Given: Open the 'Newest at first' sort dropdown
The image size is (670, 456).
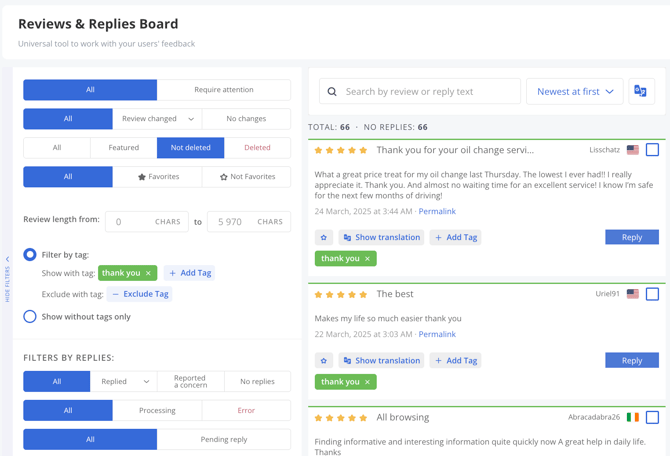Looking at the screenshot, I should [575, 91].
